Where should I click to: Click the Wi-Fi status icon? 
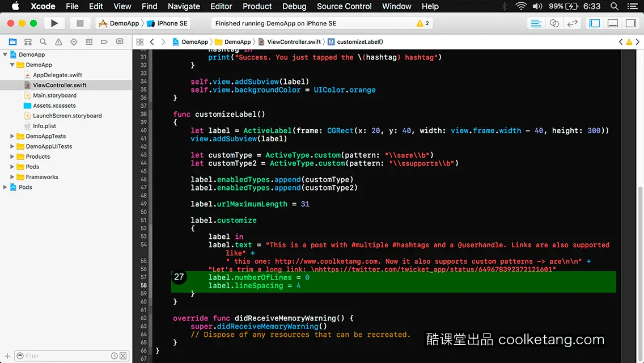coord(521,6)
